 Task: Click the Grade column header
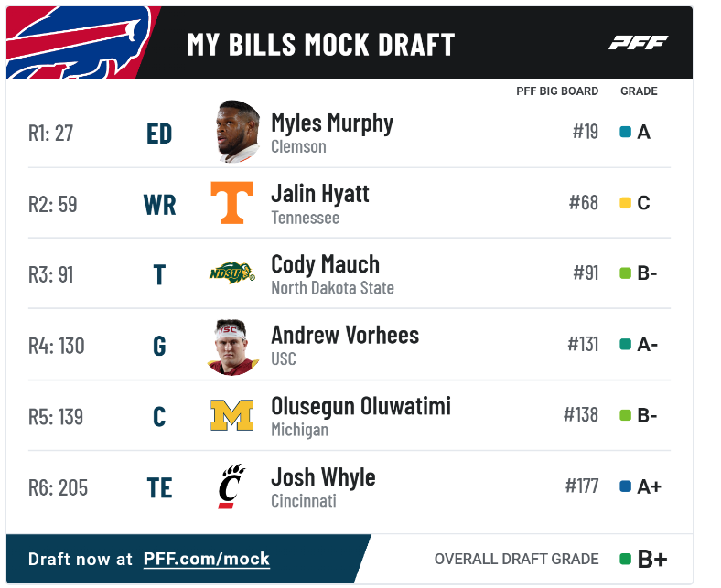point(639,91)
